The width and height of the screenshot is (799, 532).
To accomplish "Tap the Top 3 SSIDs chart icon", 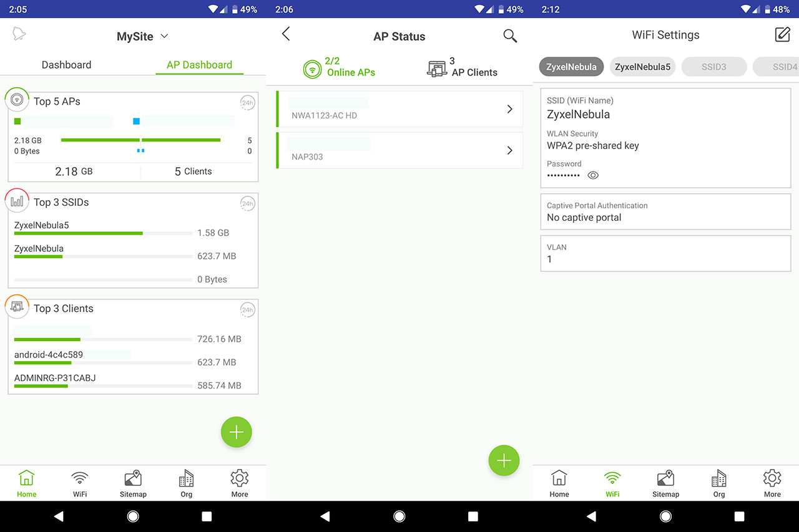I will (x=17, y=201).
